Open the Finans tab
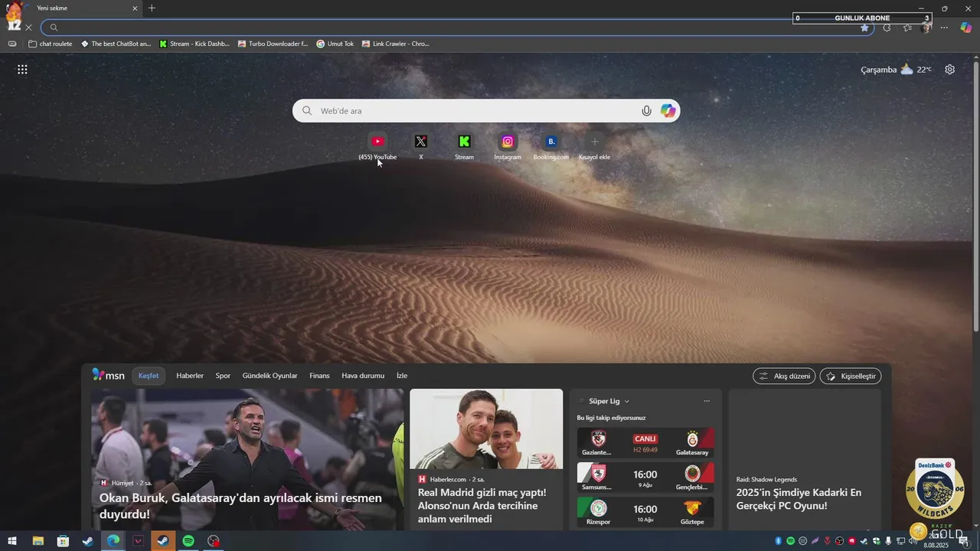 (319, 376)
